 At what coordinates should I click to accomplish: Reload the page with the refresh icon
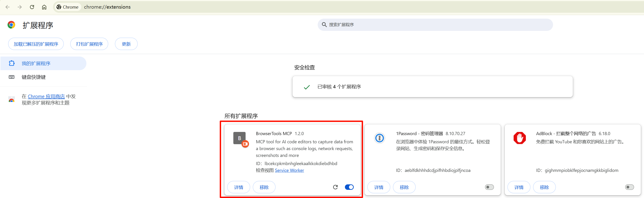click(x=32, y=7)
